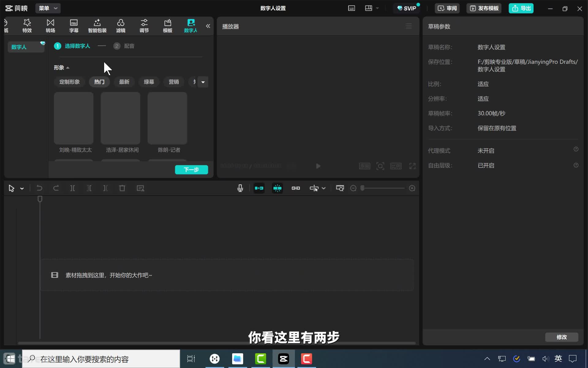Click the 修改 modify button
Screen dimensions: 588x368
(x=562, y=337)
